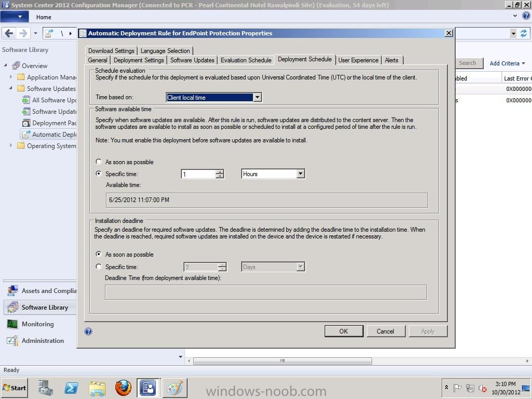Viewport: 532px width, 399px height.
Task: Launch Firefox from the taskbar
Action: (123, 388)
